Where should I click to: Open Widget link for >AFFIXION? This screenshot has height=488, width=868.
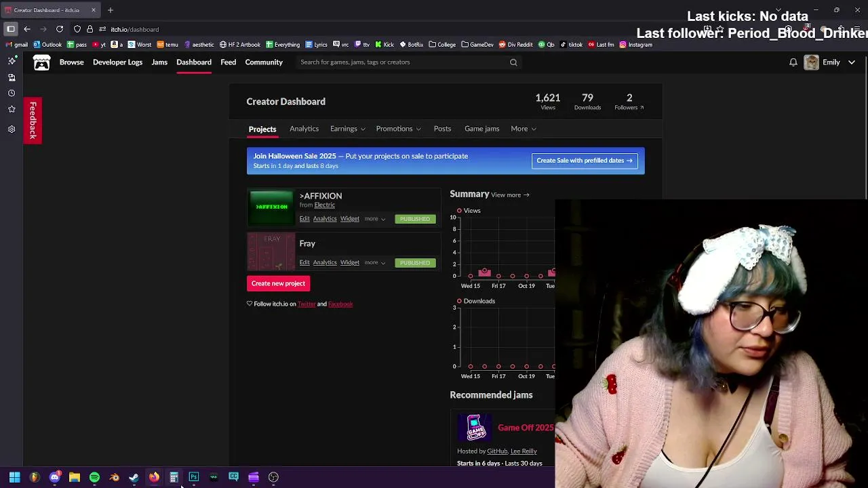[x=350, y=219]
